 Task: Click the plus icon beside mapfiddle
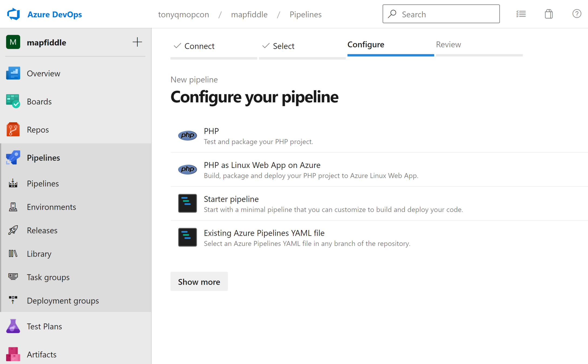[137, 42]
